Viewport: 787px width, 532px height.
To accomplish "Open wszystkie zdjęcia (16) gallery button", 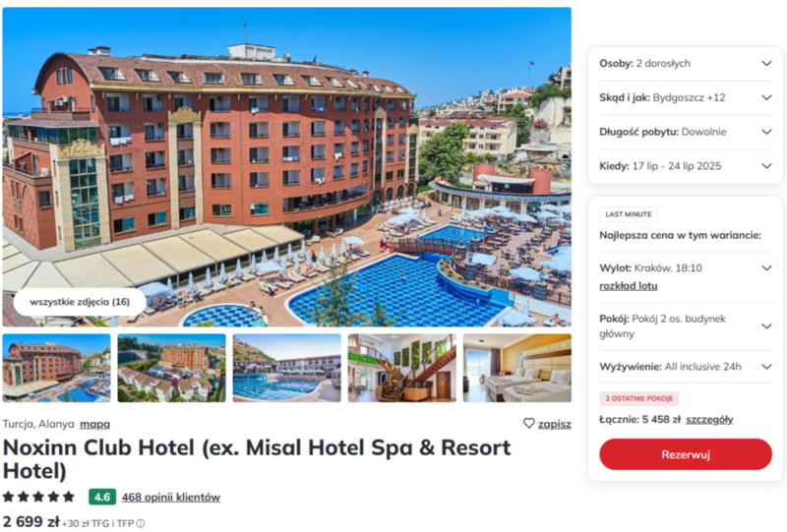I will [x=80, y=302].
